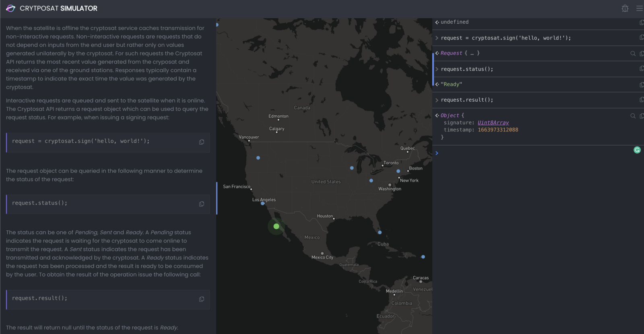This screenshot has height=334, width=644.
Task: Copy the request.status() snippet in tutorial
Action: [x=202, y=204]
